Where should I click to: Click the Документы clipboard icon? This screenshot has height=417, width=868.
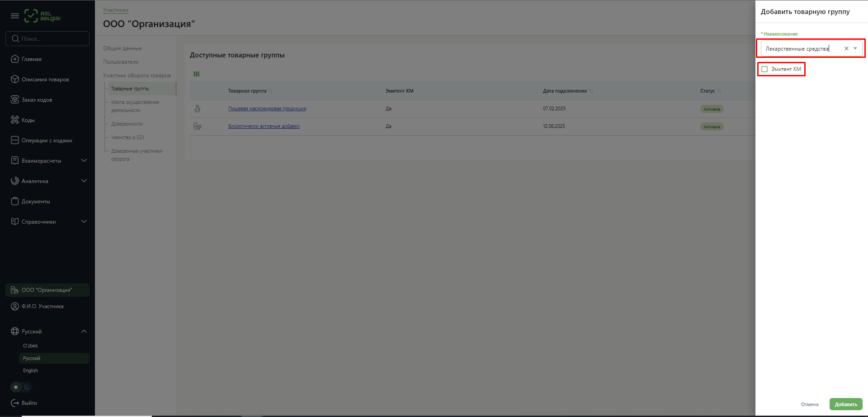click(15, 201)
